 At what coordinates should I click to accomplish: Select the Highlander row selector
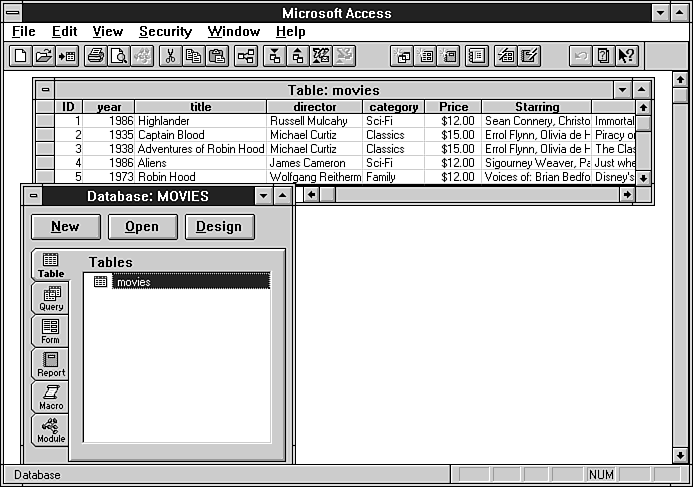click(45, 121)
